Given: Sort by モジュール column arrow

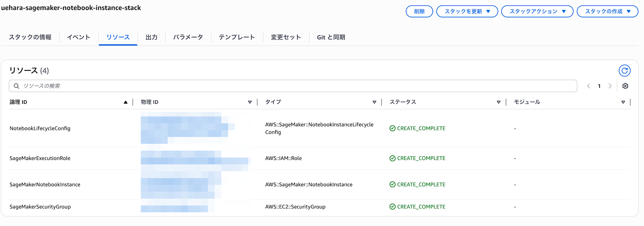Looking at the screenshot, I should [x=623, y=102].
